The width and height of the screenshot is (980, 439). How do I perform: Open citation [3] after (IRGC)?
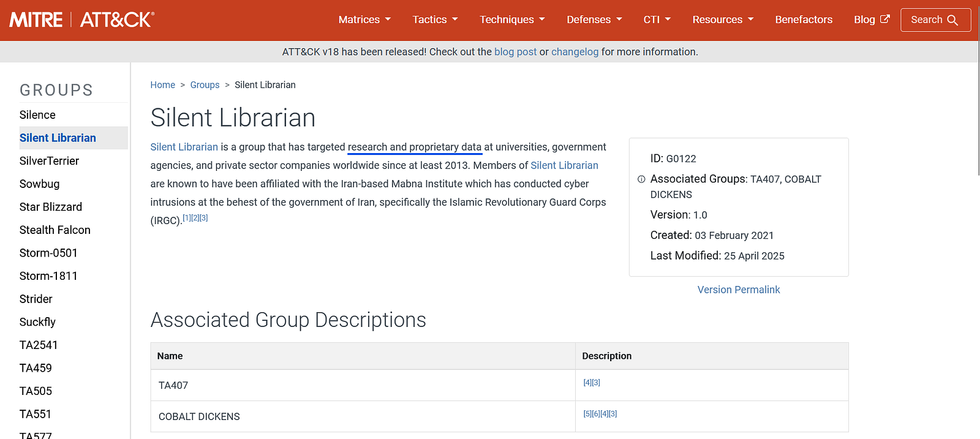pos(204,218)
